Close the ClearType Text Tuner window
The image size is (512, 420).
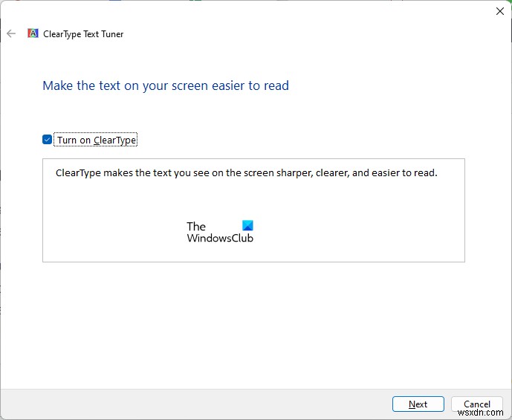[x=499, y=11]
